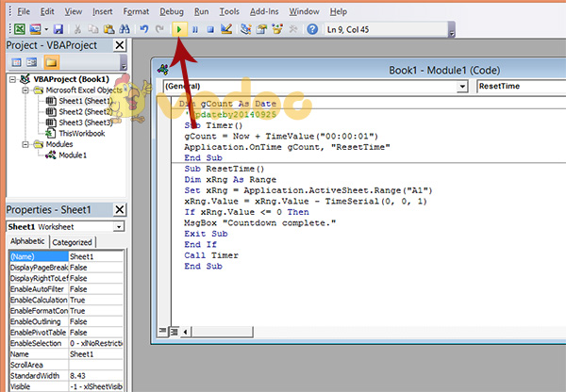Click the Undo arrow icon
The image size is (566, 392).
tap(144, 29)
